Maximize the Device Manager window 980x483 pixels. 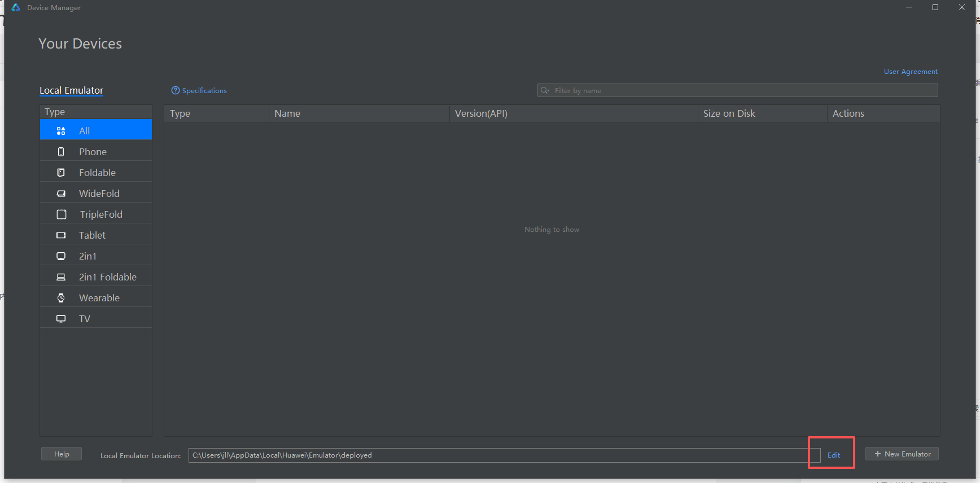click(x=935, y=7)
